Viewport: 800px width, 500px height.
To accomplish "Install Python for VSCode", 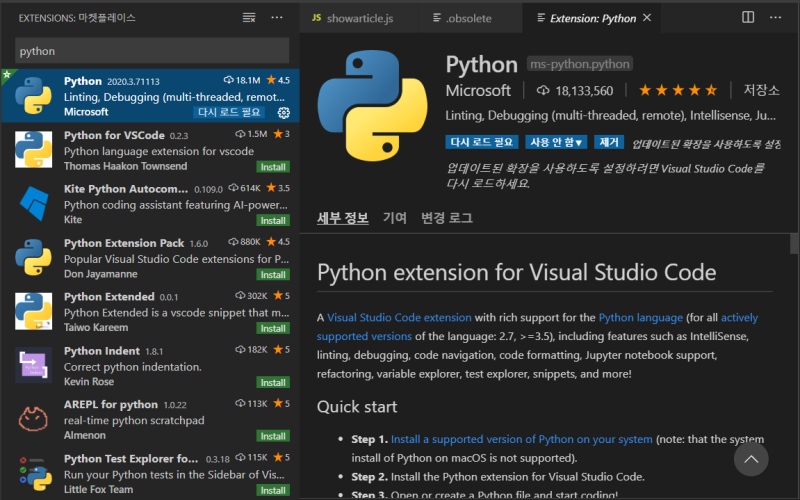I will (273, 167).
